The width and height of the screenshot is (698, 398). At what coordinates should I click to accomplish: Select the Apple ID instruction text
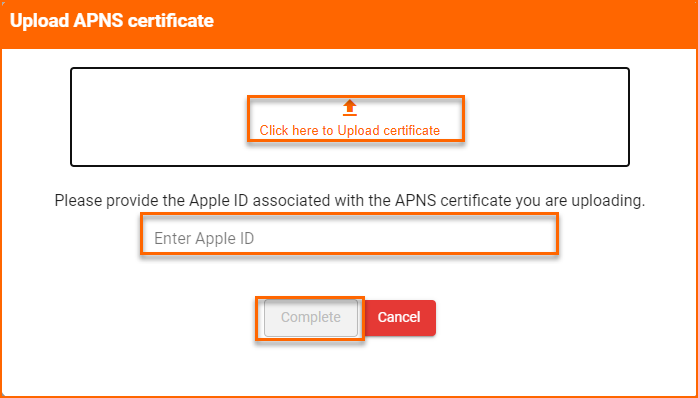coord(349,201)
